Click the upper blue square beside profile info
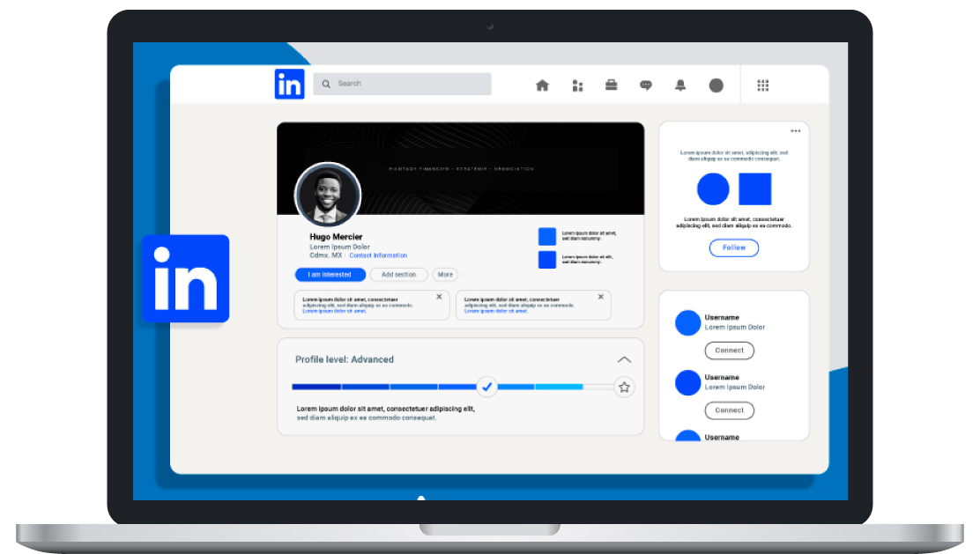 coord(547,236)
